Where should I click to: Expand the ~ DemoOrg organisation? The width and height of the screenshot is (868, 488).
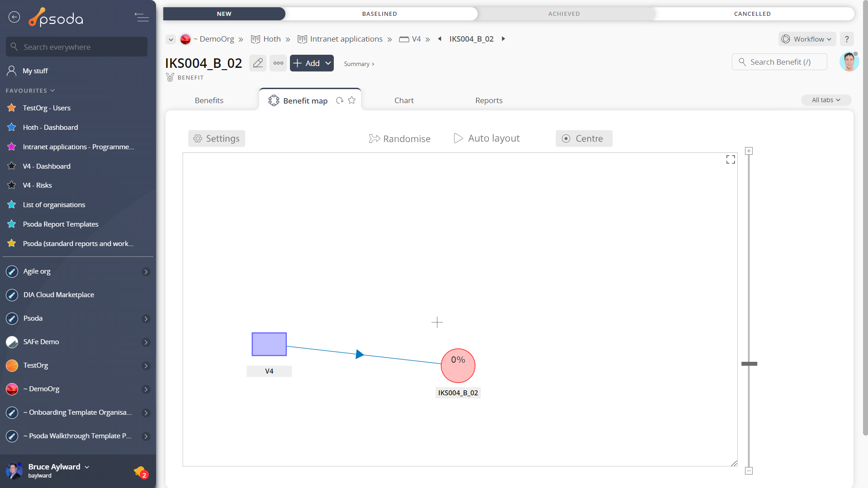[x=146, y=389]
